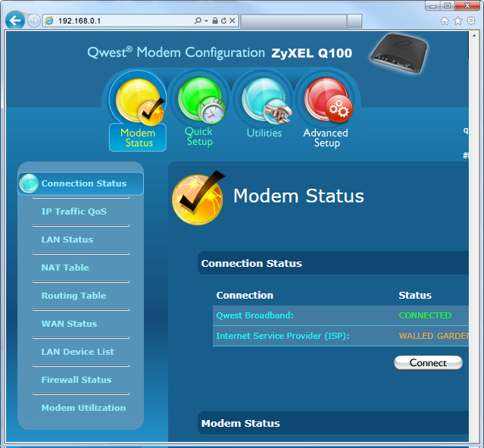This screenshot has height=448, width=484.
Task: Click the search magnifier in address bar
Action: (x=198, y=20)
